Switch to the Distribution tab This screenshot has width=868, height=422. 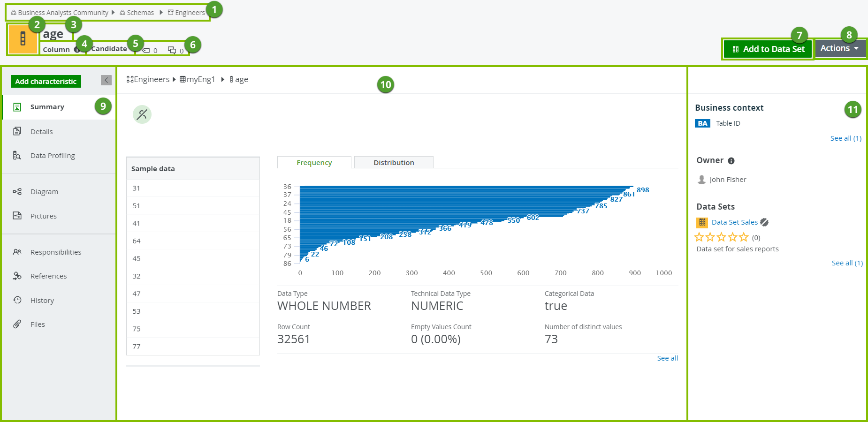point(393,163)
